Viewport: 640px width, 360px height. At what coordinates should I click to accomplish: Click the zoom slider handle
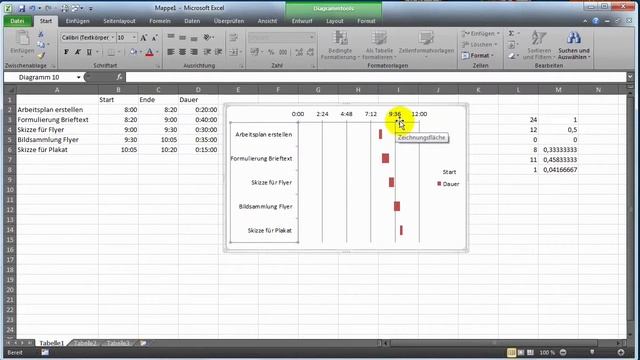[x=592, y=352]
